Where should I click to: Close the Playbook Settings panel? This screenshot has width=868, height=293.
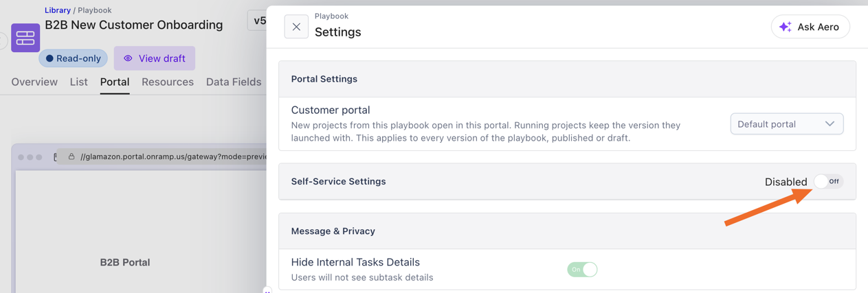click(296, 27)
